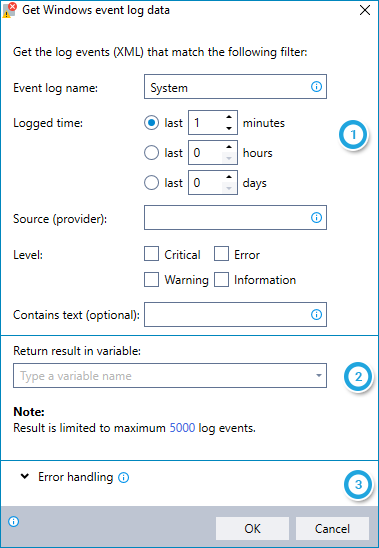Enable the Critical level checkbox
This screenshot has height=548, width=379.
(151, 254)
